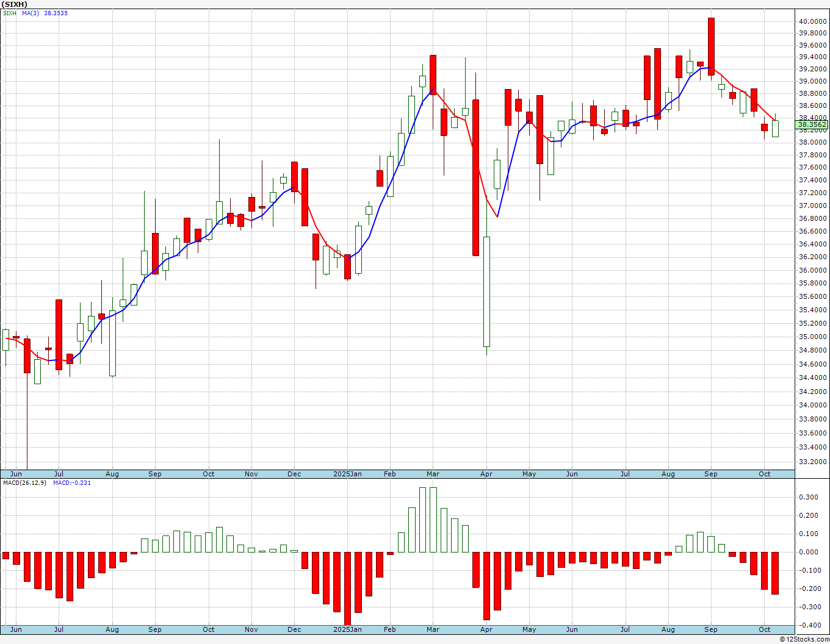The width and height of the screenshot is (830, 644).
Task: Click the 35.0000 price axis label
Action: click(812, 337)
